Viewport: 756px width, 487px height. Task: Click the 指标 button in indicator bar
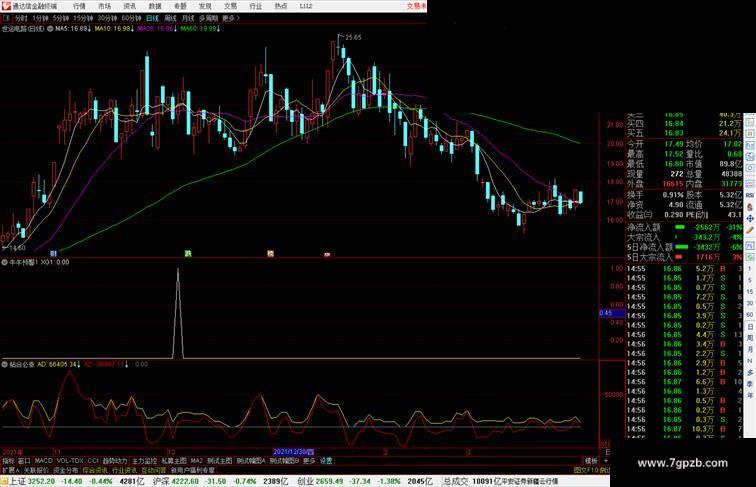[x=8, y=461]
